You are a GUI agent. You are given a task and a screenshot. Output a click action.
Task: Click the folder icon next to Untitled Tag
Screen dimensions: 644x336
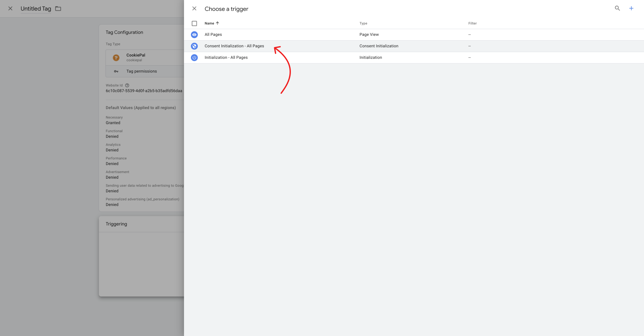[58, 8]
